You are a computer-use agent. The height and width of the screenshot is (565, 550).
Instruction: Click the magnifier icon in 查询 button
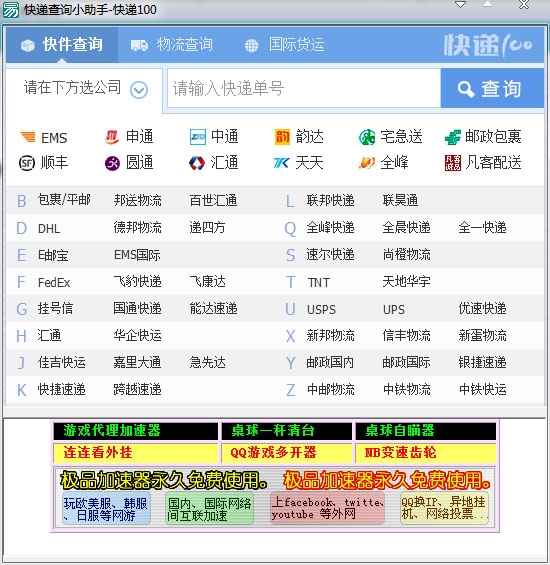coord(466,89)
